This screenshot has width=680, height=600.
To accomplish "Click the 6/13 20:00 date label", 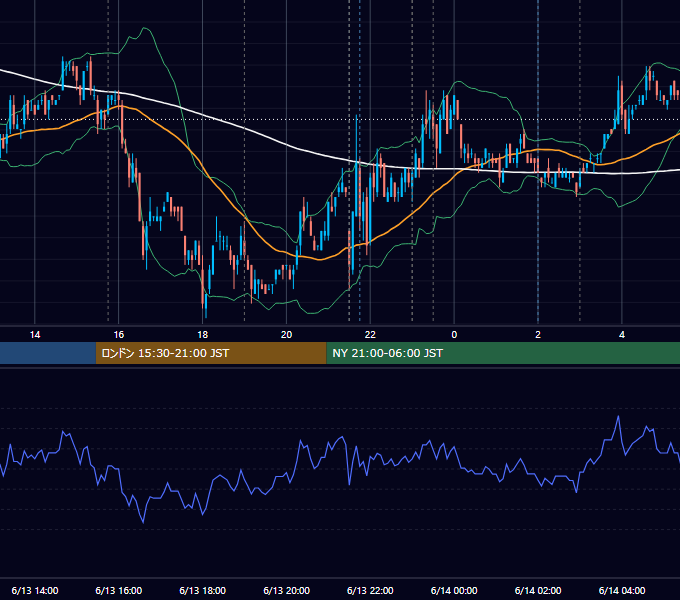I will [286, 590].
